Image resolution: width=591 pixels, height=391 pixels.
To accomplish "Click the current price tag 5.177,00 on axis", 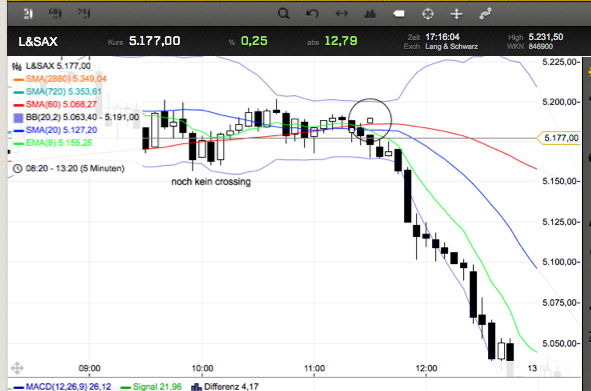I will pyautogui.click(x=559, y=138).
